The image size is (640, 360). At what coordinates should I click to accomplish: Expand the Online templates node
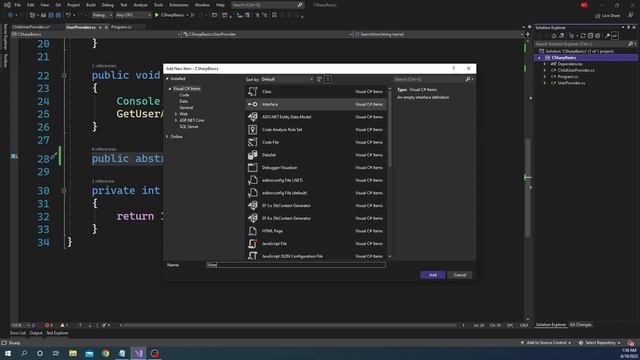click(167, 136)
